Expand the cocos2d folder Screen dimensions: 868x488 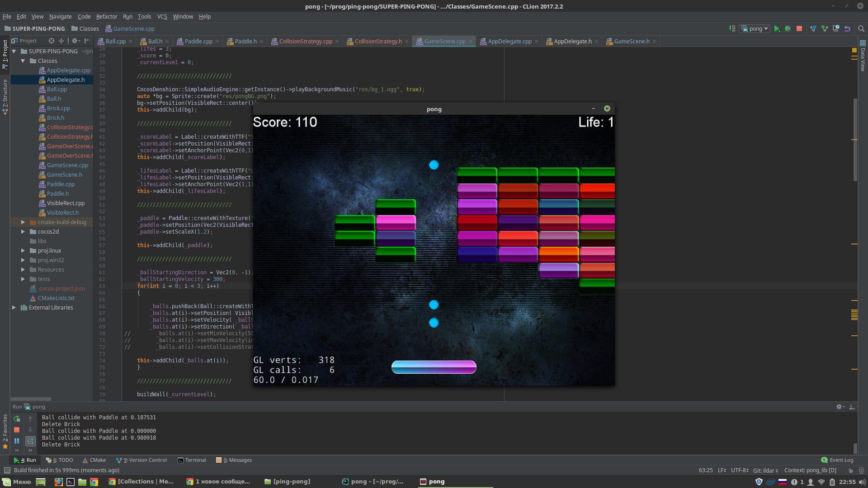(23, 231)
